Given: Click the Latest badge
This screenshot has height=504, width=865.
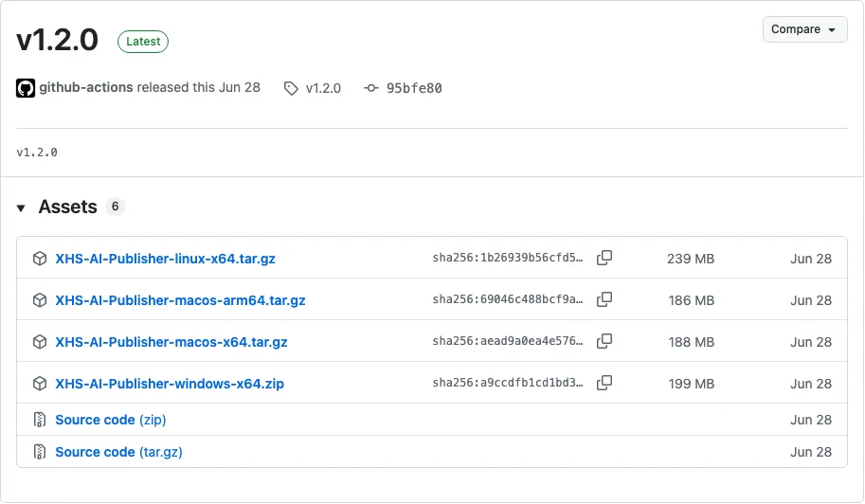Looking at the screenshot, I should (x=143, y=42).
